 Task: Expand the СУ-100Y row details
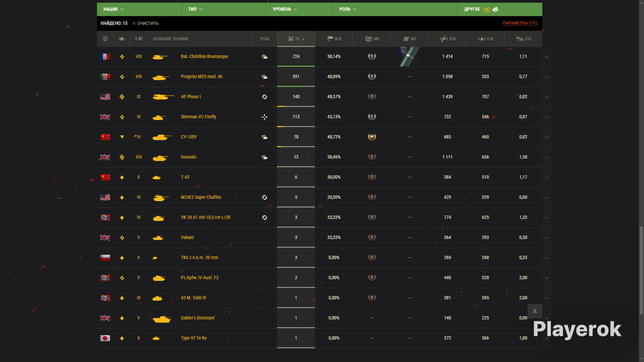pos(547,137)
